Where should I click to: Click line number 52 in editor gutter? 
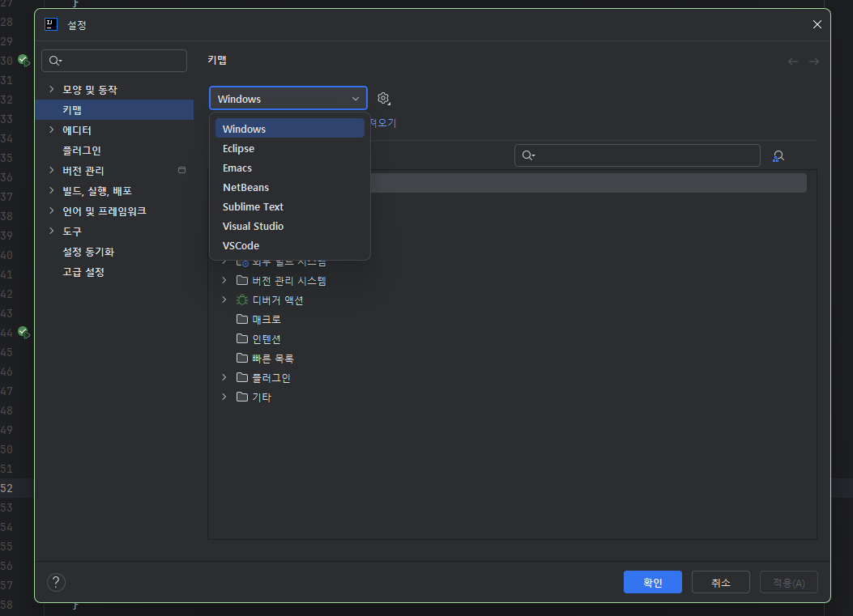click(6, 487)
